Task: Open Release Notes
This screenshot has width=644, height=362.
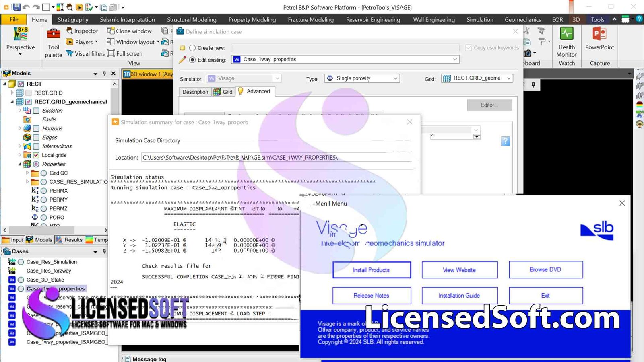Action: pos(372,296)
